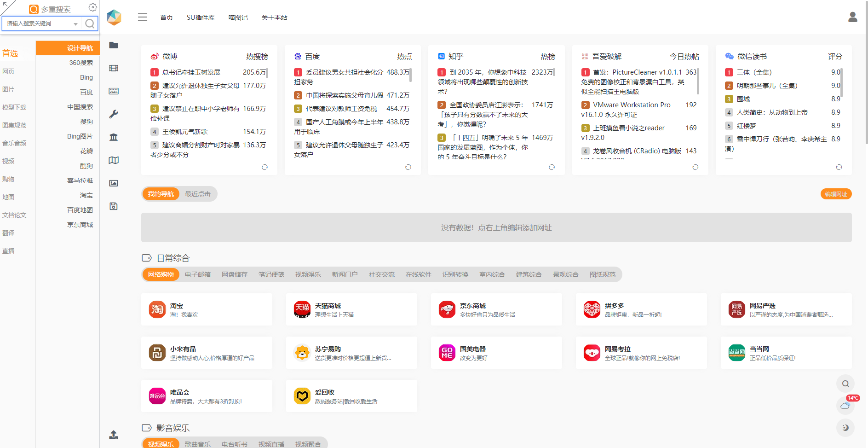Screen dimensions: 868x448
Task: Click the map icon in vertical toolbar
Action: (114, 160)
